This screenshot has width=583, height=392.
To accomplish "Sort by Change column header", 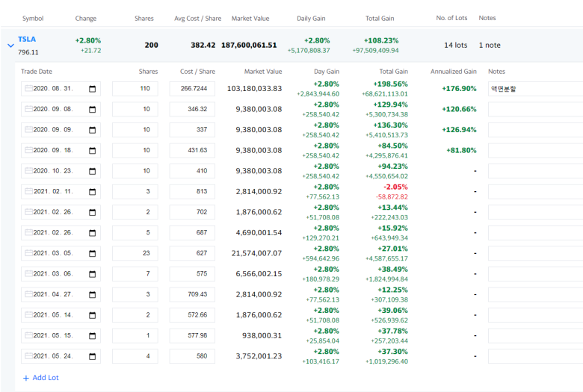I will [85, 18].
